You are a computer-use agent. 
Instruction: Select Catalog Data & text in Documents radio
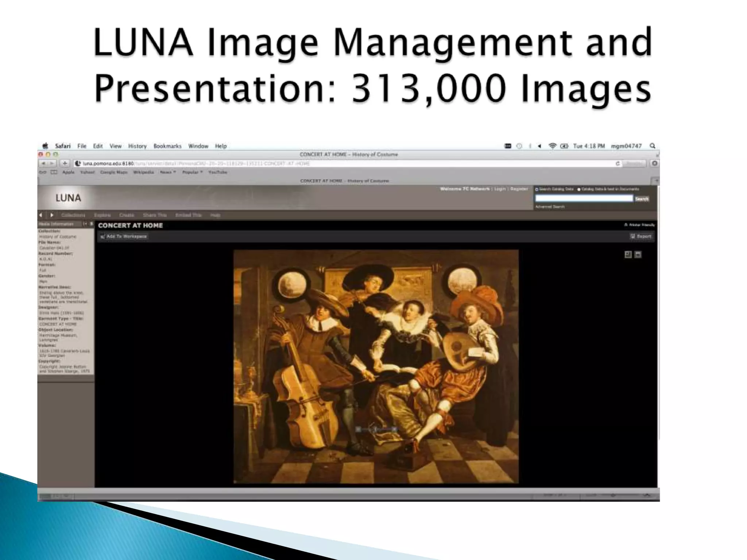tap(579, 189)
